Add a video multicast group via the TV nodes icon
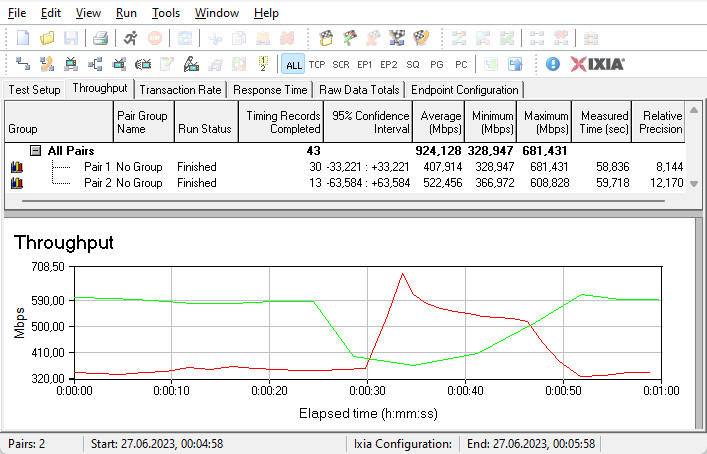 (x=119, y=64)
